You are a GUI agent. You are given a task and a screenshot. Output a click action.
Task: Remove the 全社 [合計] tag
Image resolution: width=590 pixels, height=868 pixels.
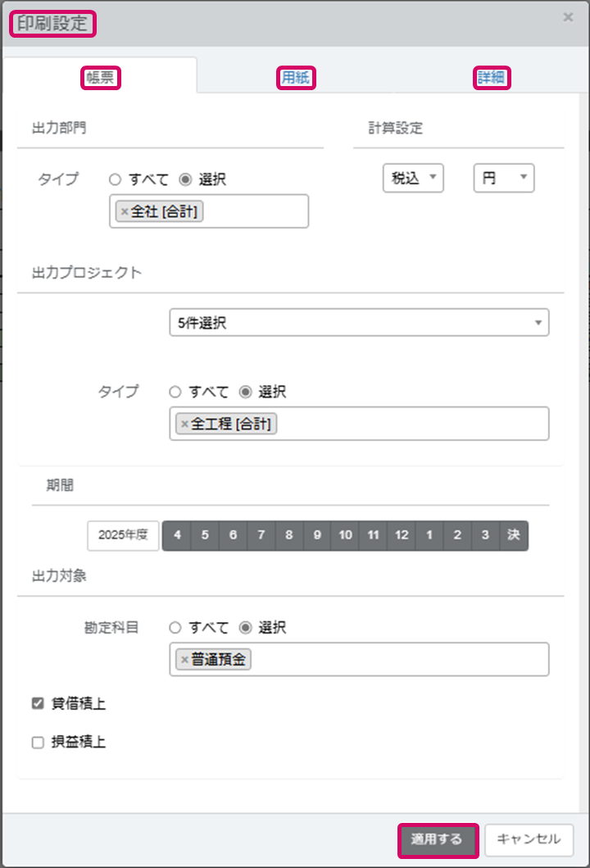(x=125, y=212)
